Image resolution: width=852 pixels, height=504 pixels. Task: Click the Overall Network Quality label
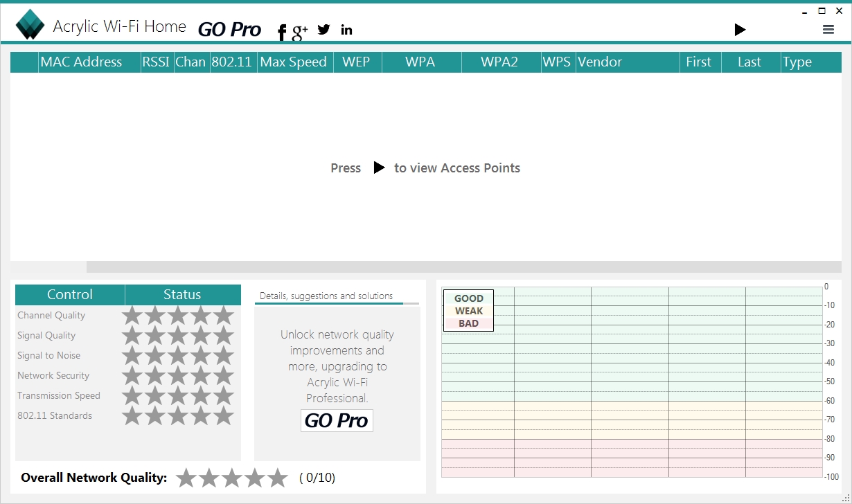(x=94, y=478)
